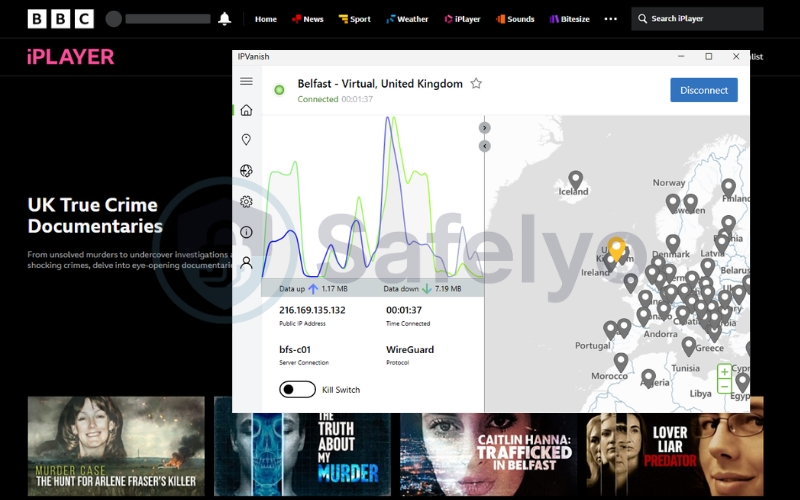Click the Belfast - Virtual, United Kingdom title
Image resolution: width=800 pixels, height=500 pixels.
(380, 84)
